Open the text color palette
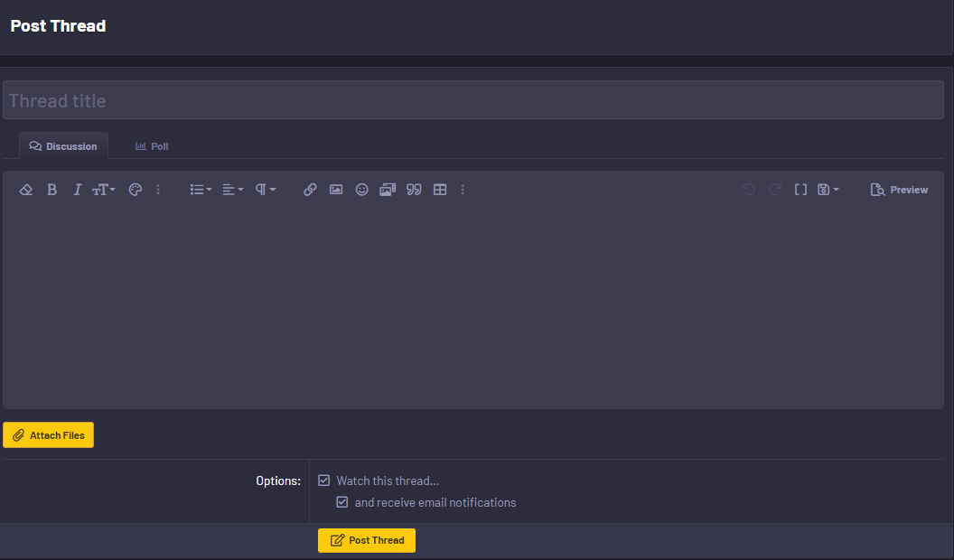Image resolution: width=954 pixels, height=560 pixels. [135, 190]
